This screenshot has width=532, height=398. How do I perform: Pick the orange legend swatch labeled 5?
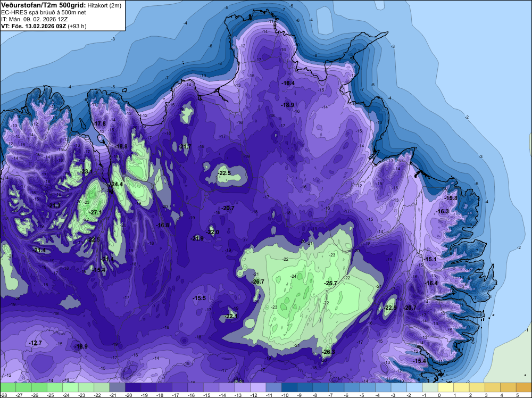pyautogui.click(x=524, y=387)
